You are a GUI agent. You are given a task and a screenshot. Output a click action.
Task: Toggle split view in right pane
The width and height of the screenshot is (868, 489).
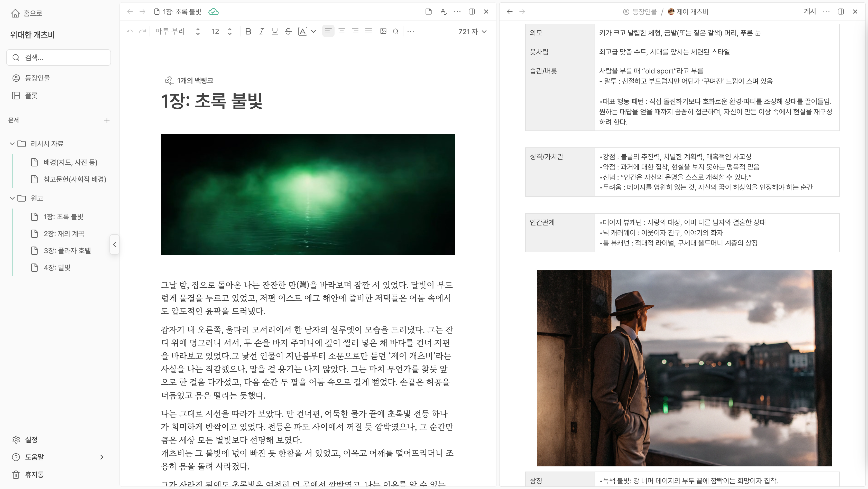click(x=841, y=12)
